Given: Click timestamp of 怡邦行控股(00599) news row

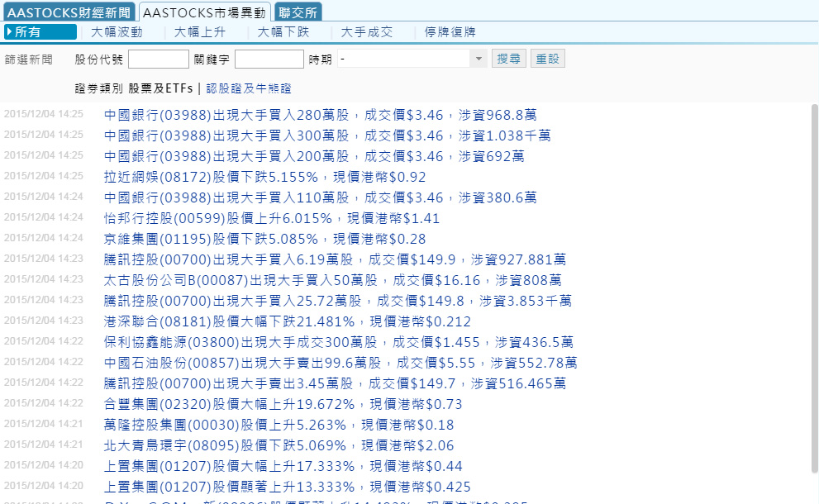Looking at the screenshot, I should (x=43, y=217).
